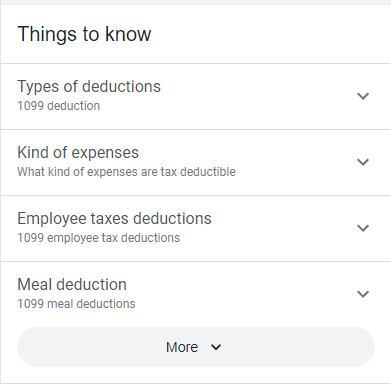Image resolution: width=391 pixels, height=384 pixels.
Task: Click the 1099 deduction subtitle text
Action: pos(59,106)
